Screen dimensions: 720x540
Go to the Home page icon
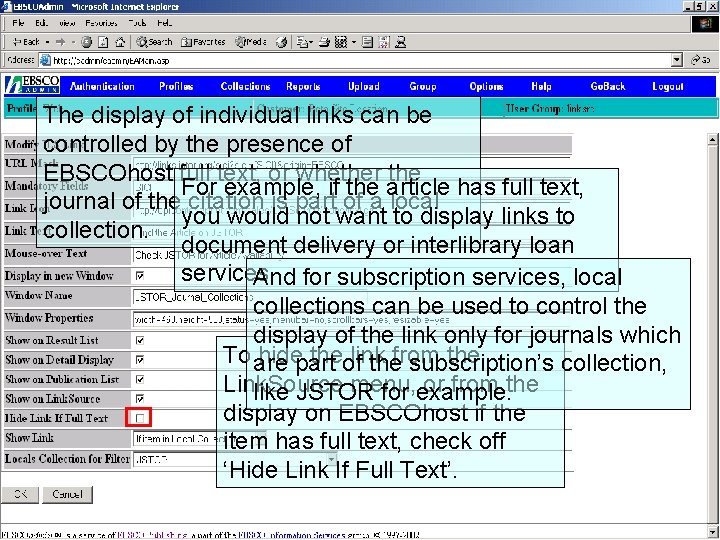coord(120,42)
